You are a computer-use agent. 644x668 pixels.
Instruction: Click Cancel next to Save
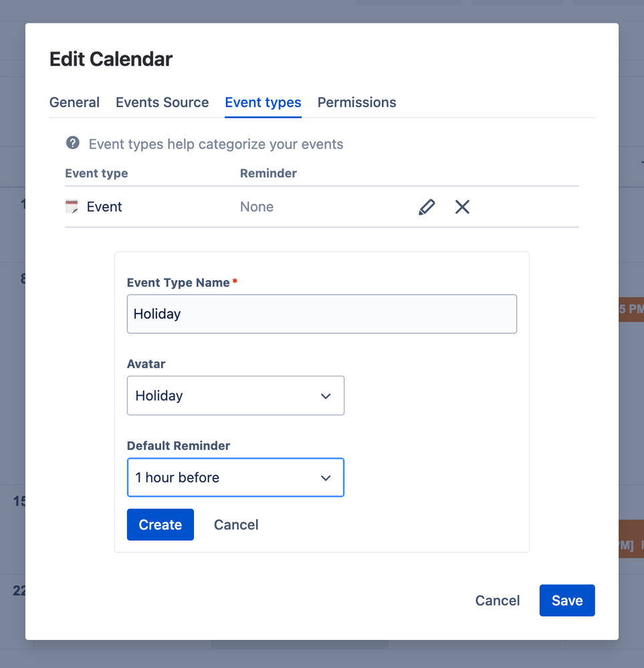498,600
